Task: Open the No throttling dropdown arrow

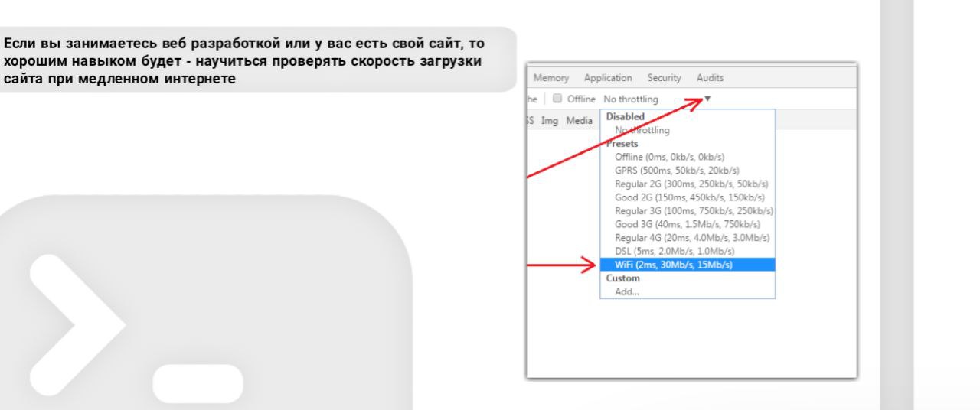Action: [707, 99]
